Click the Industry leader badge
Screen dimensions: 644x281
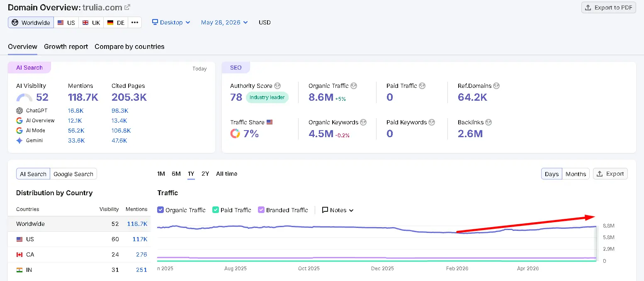267,97
